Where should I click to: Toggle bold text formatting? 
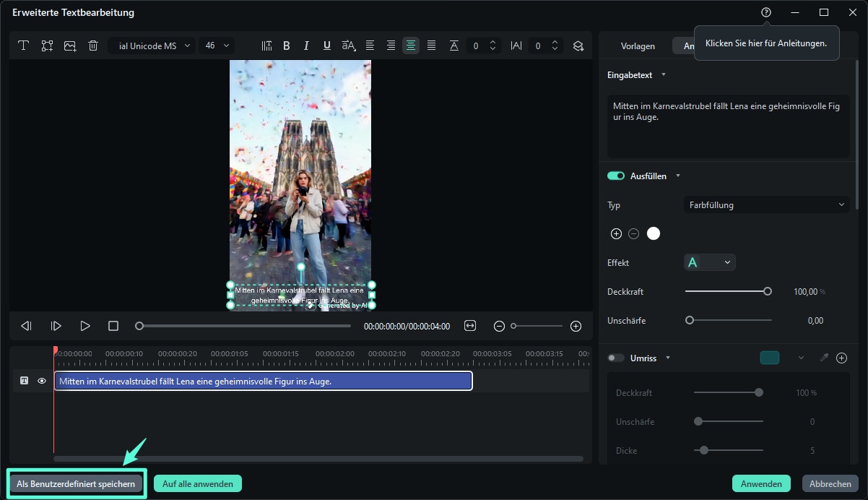pos(287,46)
